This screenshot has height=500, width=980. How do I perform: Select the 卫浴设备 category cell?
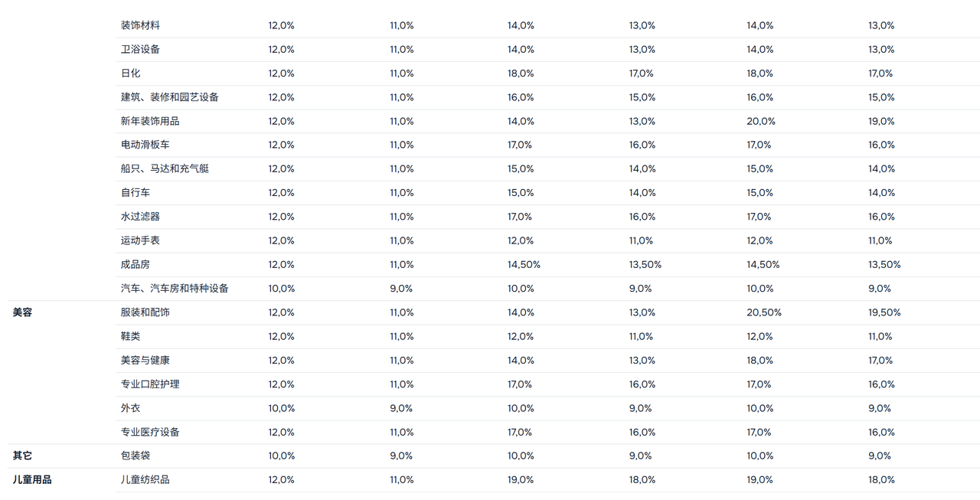pyautogui.click(x=140, y=49)
